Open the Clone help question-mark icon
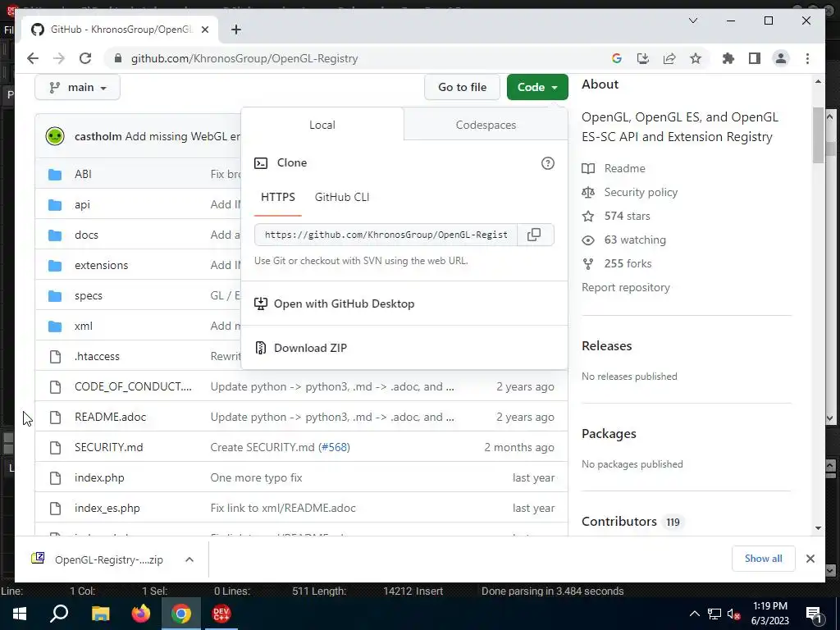The width and height of the screenshot is (840, 630). point(547,163)
